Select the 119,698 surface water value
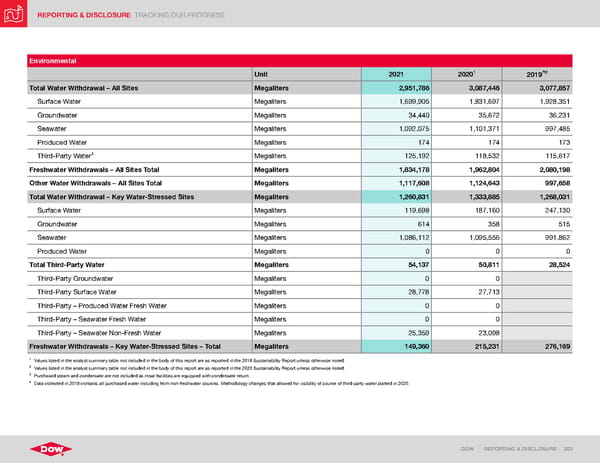 (417, 210)
